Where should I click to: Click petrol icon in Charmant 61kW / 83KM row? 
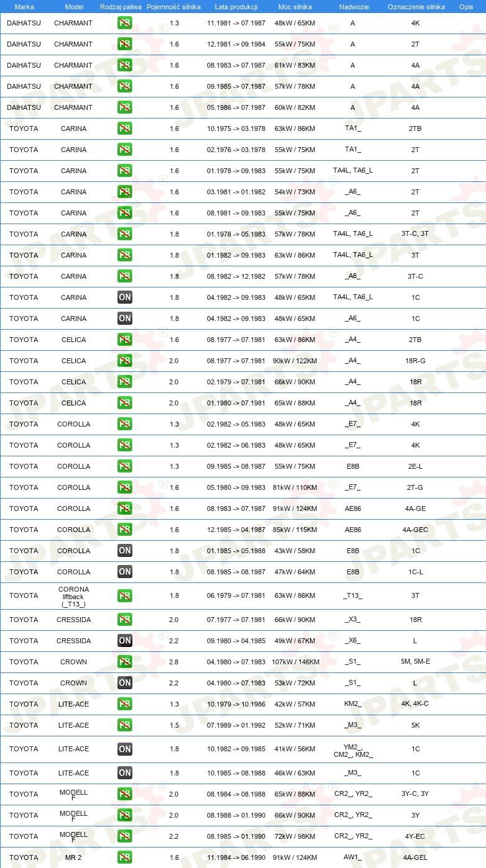point(125,65)
